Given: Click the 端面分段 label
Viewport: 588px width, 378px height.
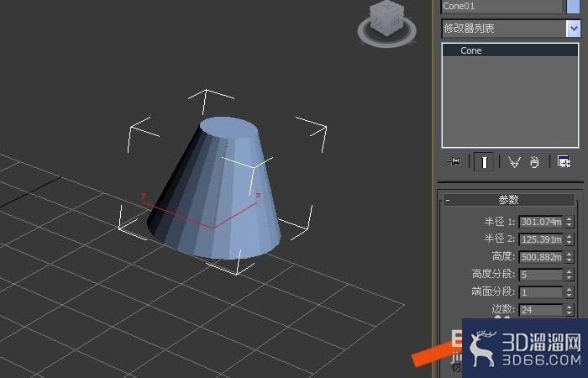Looking at the screenshot, I should 494,291.
